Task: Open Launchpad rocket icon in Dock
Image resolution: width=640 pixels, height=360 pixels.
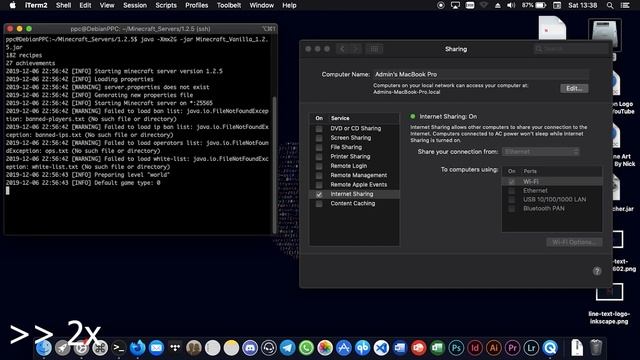Action: [x=62, y=348]
